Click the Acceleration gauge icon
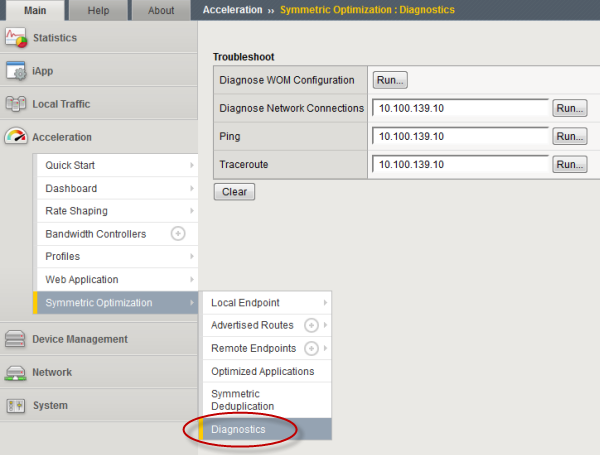Image resolution: width=600 pixels, height=455 pixels. (x=16, y=137)
